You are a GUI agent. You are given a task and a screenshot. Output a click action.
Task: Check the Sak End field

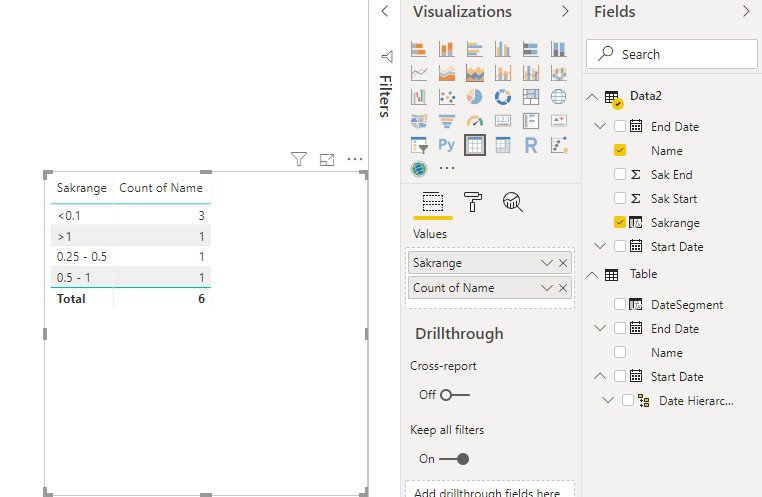point(620,174)
